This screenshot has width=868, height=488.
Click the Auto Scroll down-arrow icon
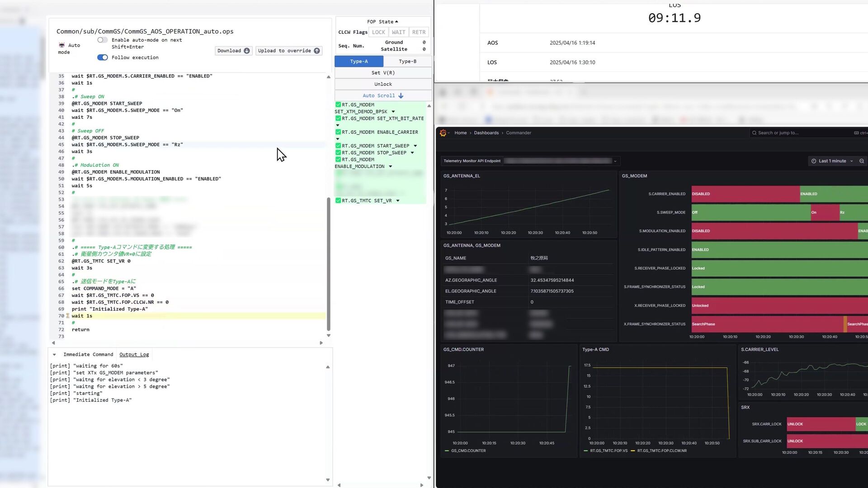click(x=401, y=96)
